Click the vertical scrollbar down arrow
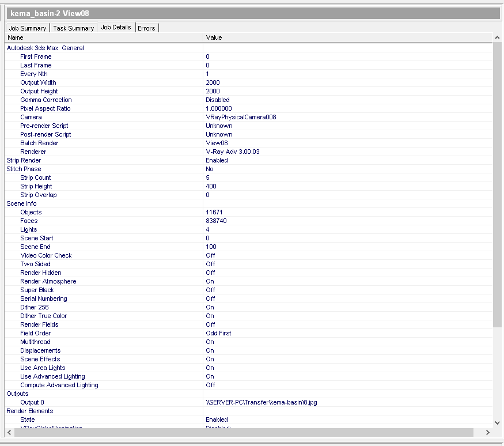This screenshot has width=504, height=446. [498, 423]
